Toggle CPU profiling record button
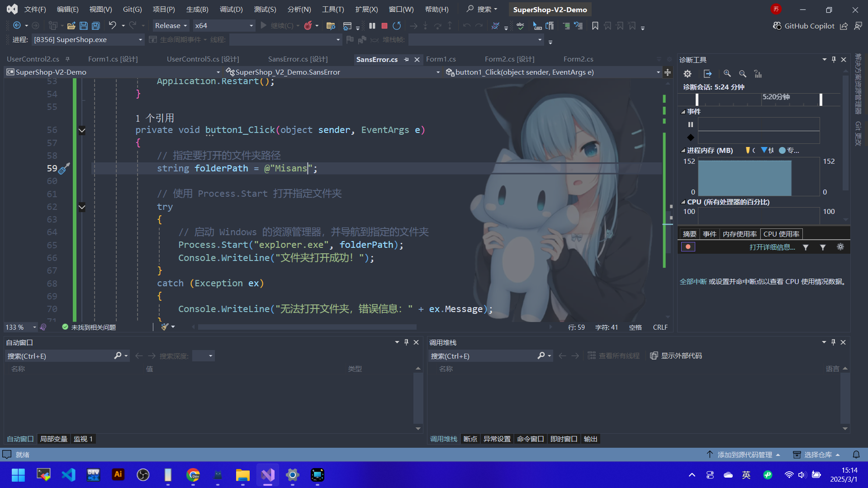The height and width of the screenshot is (488, 868). 688,247
